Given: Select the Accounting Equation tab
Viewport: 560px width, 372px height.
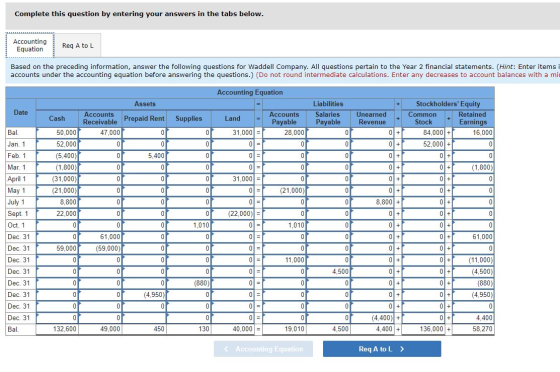Looking at the screenshot, I should pos(30,45).
